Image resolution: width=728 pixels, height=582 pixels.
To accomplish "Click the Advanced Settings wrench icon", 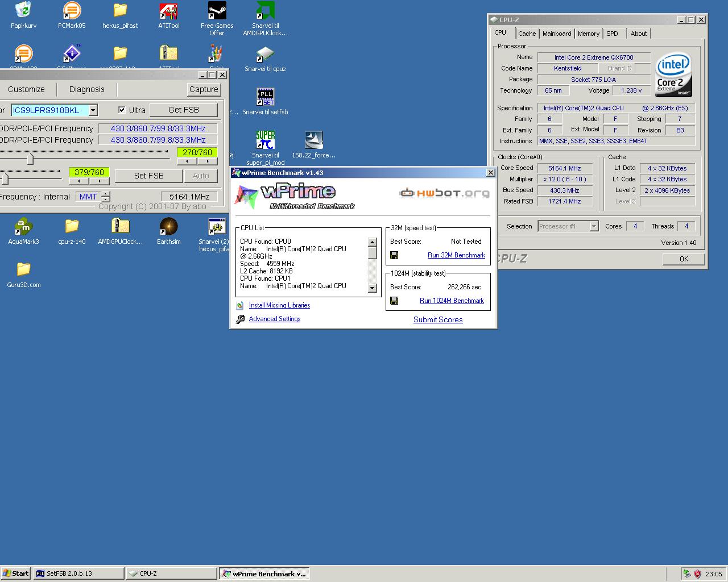I will pos(240,319).
